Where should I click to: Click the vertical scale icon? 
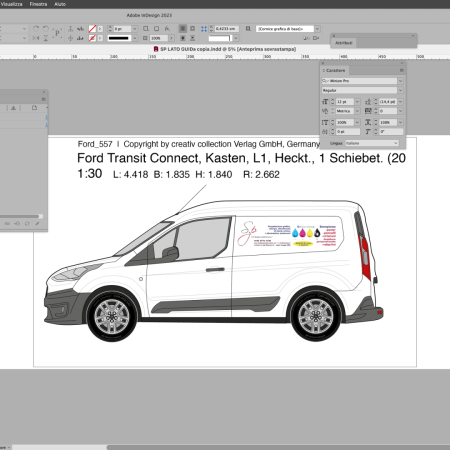click(325, 122)
